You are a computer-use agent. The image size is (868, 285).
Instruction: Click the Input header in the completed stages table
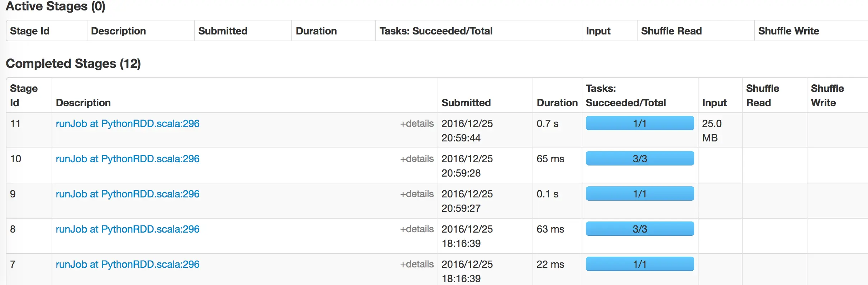click(714, 103)
